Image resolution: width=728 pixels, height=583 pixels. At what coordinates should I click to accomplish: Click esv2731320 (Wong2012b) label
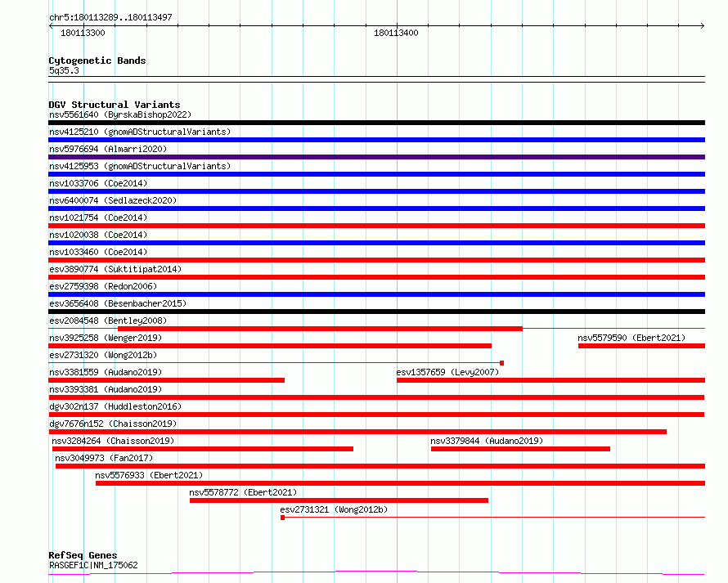pyautogui.click(x=103, y=355)
